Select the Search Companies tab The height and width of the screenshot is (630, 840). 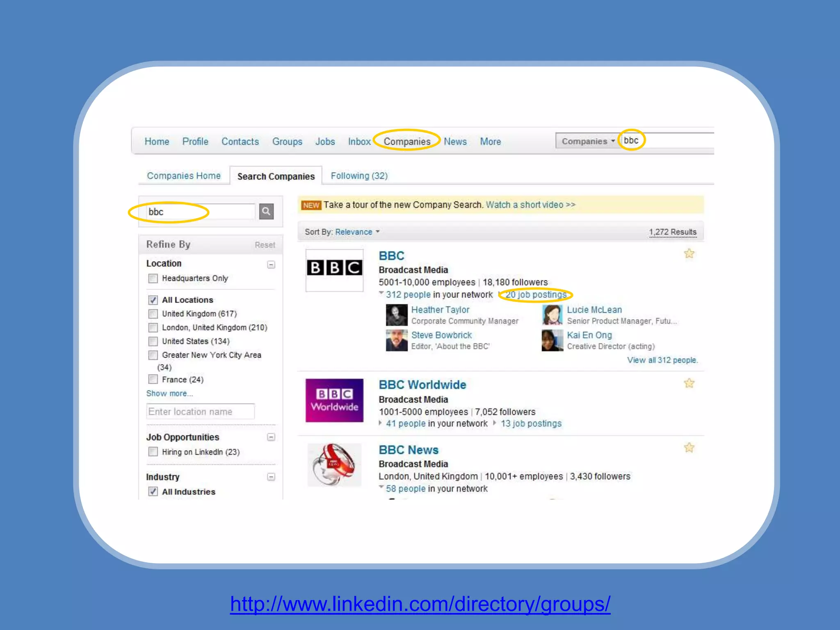pyautogui.click(x=276, y=176)
